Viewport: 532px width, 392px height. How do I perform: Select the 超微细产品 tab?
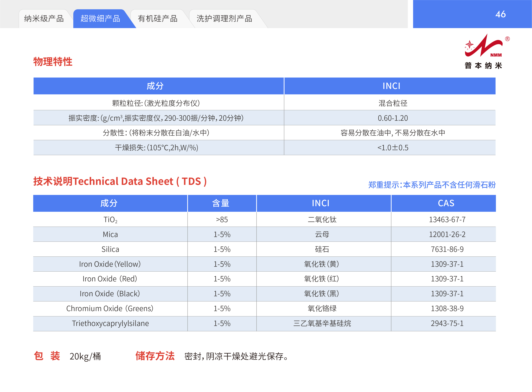100,19
